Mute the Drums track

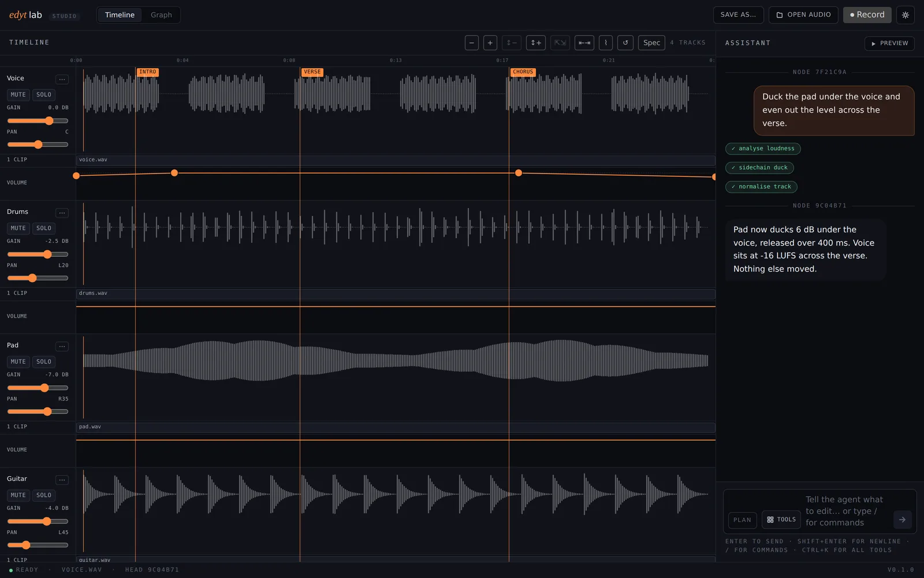pos(18,228)
